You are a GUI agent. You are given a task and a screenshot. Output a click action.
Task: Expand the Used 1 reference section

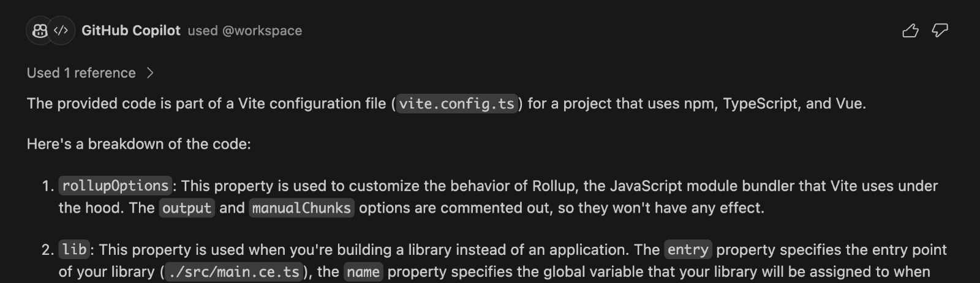[x=91, y=73]
